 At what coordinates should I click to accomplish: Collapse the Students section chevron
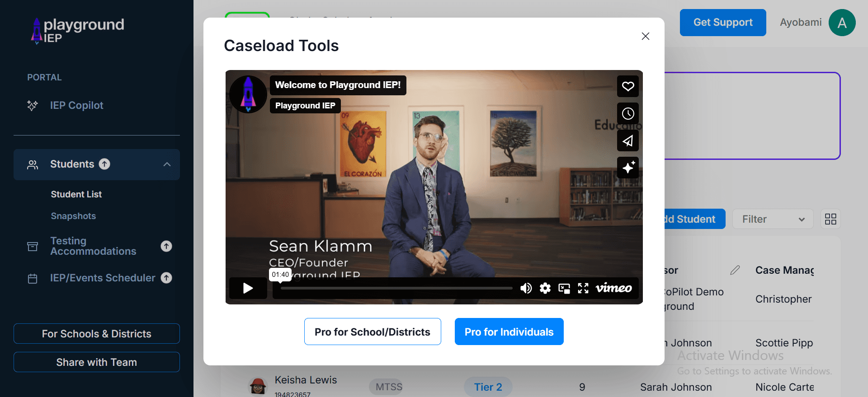coord(167,164)
